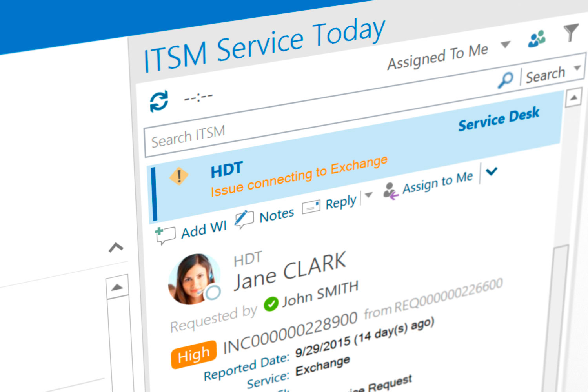Click the refresh icon
Image resolution: width=588 pixels, height=392 pixels.
point(159,101)
